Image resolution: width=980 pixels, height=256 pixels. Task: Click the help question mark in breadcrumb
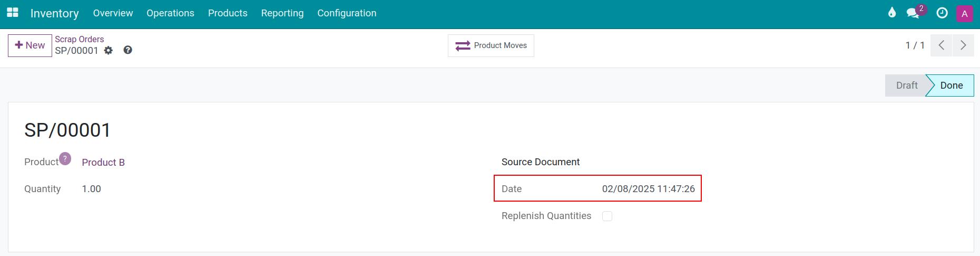[x=128, y=50]
